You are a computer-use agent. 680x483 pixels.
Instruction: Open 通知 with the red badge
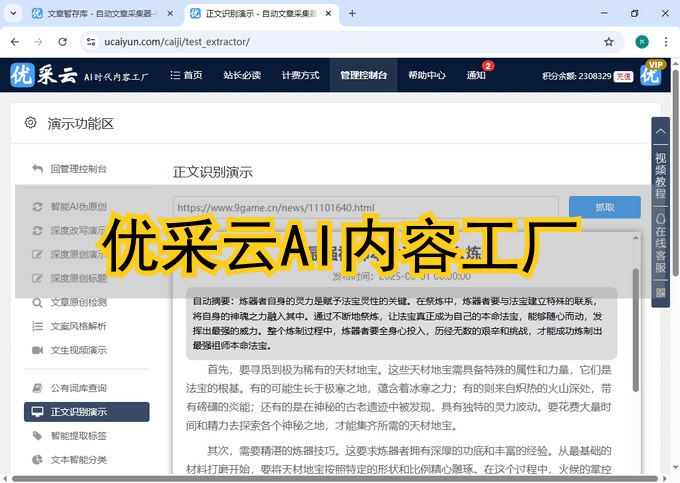[477, 75]
